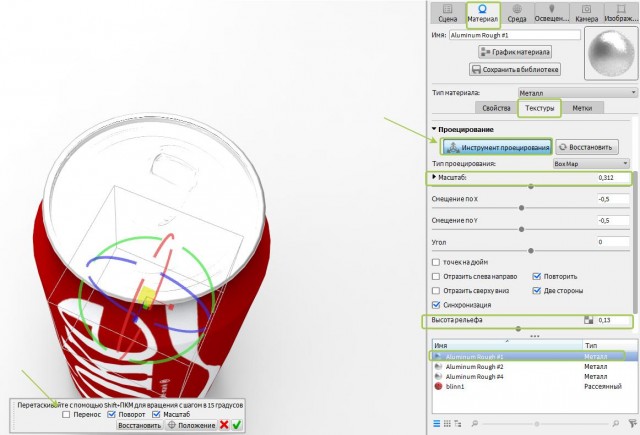Toggle the Синхронизация checkbox

pos(436,304)
